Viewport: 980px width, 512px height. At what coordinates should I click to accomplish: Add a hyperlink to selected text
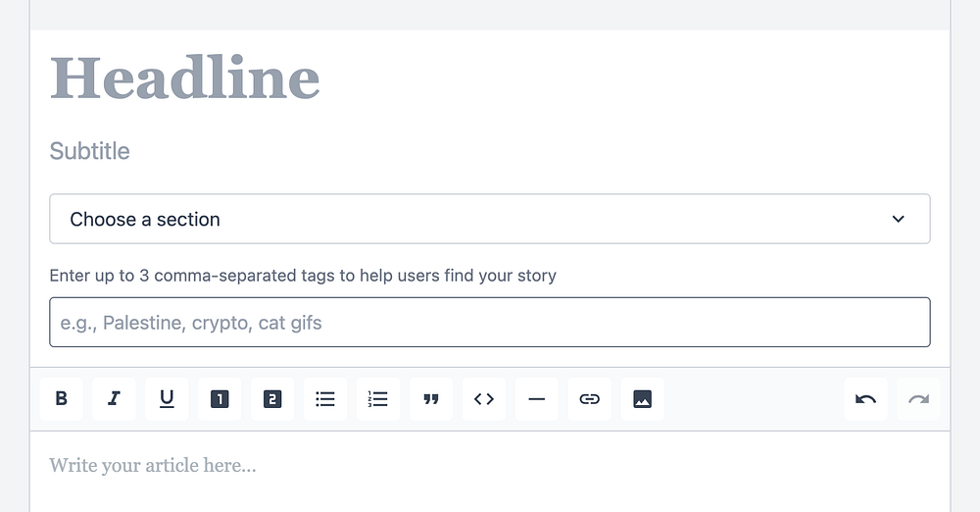coord(590,399)
